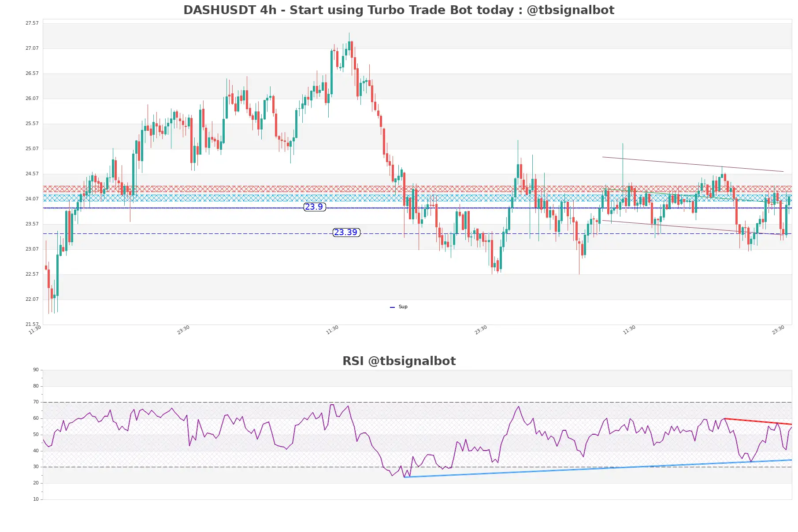Click the RSI 80 axis label
The width and height of the screenshot is (798, 532).
(36, 386)
